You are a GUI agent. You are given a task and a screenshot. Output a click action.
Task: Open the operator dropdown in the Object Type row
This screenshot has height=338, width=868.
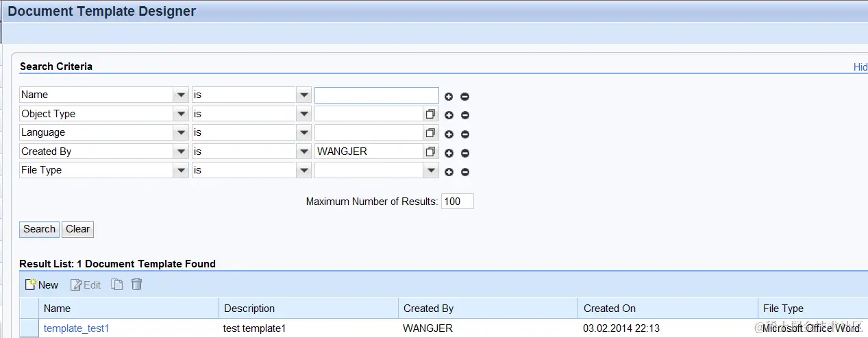pyautogui.click(x=303, y=114)
